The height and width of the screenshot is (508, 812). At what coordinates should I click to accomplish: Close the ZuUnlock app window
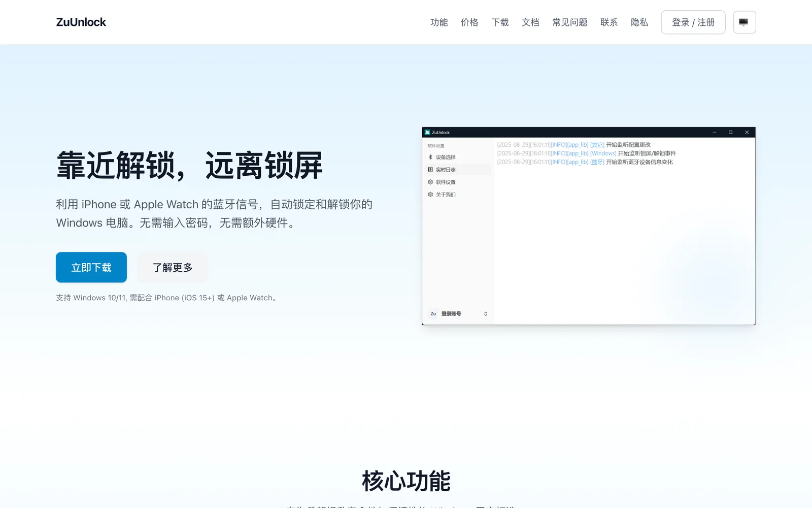[747, 133]
